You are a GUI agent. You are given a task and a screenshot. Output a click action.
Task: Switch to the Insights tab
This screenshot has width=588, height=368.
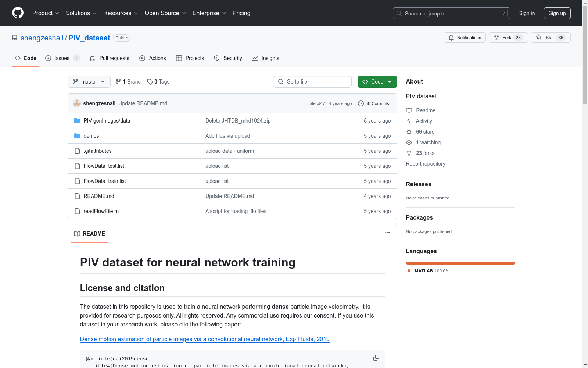click(x=265, y=58)
